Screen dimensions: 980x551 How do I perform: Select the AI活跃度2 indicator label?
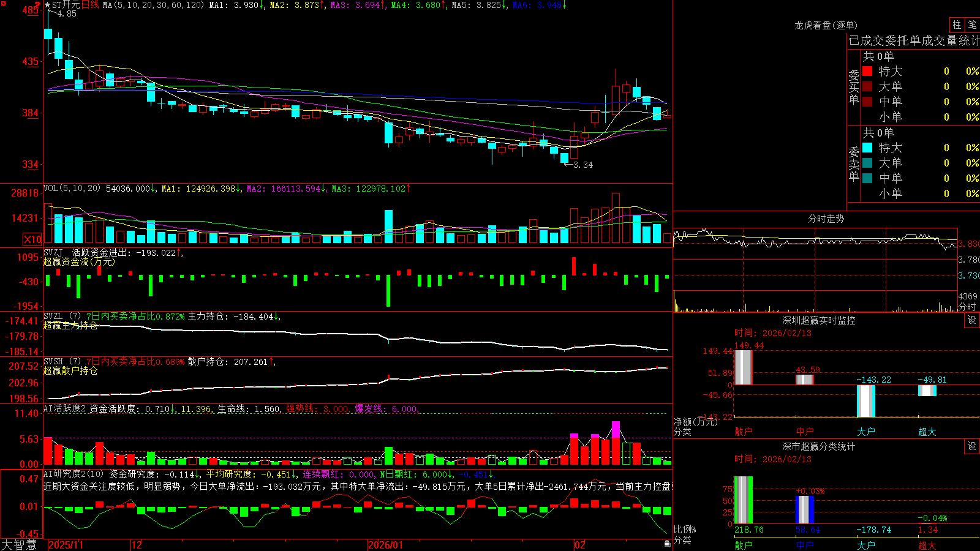point(65,409)
